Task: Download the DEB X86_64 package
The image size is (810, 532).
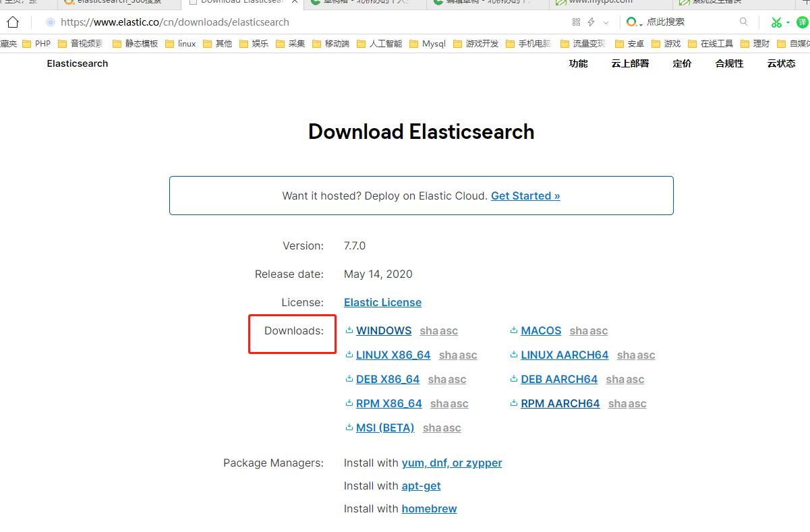Action: [388, 379]
